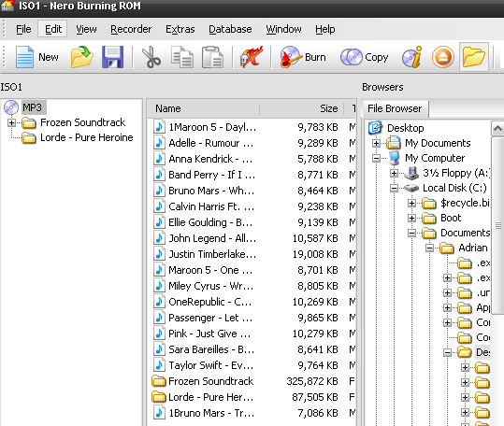504x426 pixels.
Task: Sort by the Size column header
Action: click(x=301, y=108)
